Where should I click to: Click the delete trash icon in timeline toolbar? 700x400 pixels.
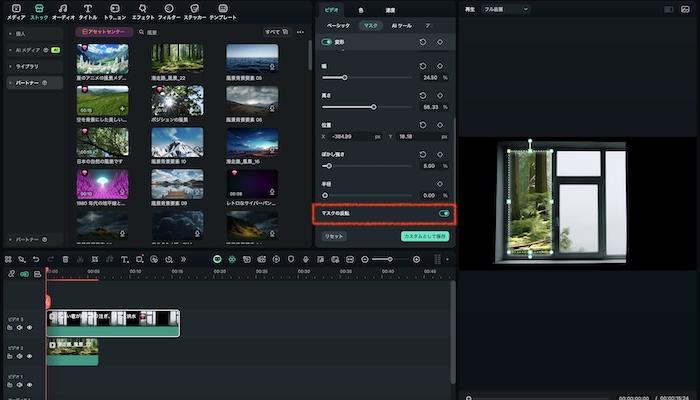(x=65, y=259)
